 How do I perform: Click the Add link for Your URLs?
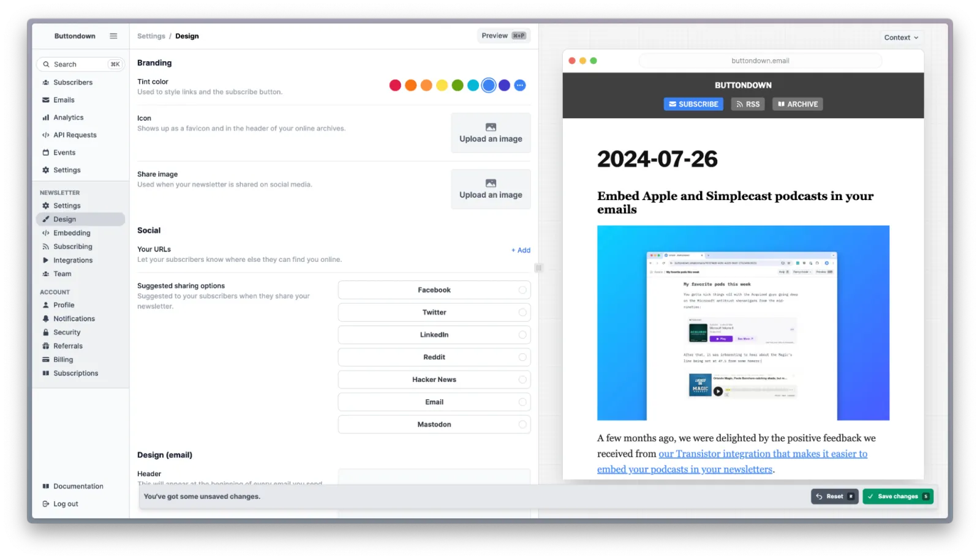(x=521, y=250)
